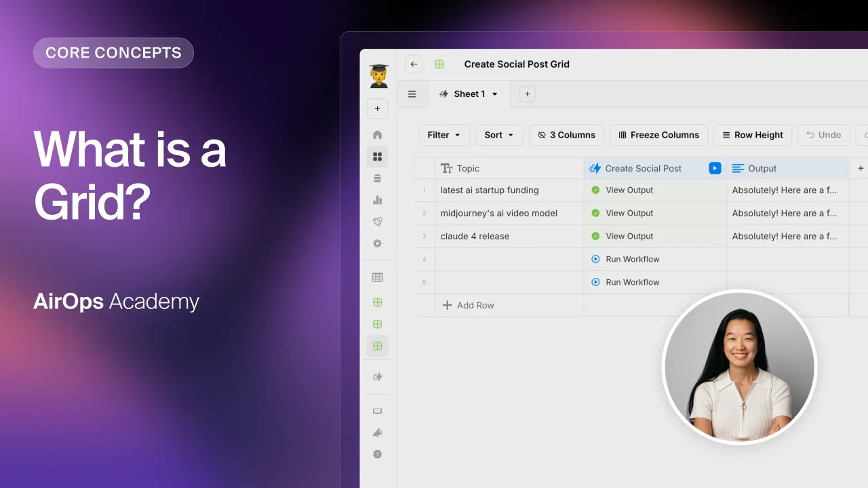
Task: Click the Undo button
Action: (824, 135)
